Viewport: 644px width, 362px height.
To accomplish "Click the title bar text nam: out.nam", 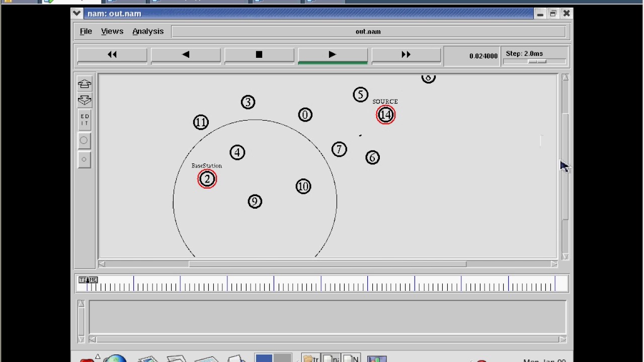I will click(x=114, y=14).
